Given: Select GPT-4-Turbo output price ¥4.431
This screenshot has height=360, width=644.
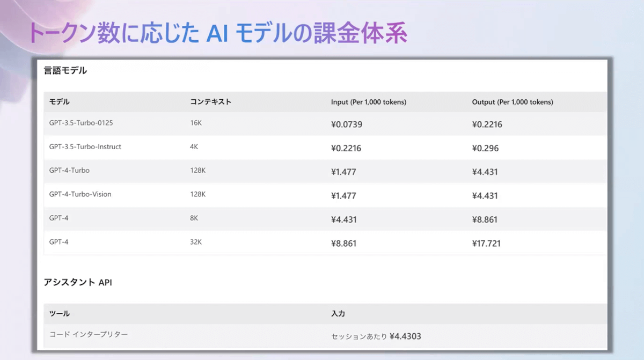Looking at the screenshot, I should pyautogui.click(x=485, y=172).
